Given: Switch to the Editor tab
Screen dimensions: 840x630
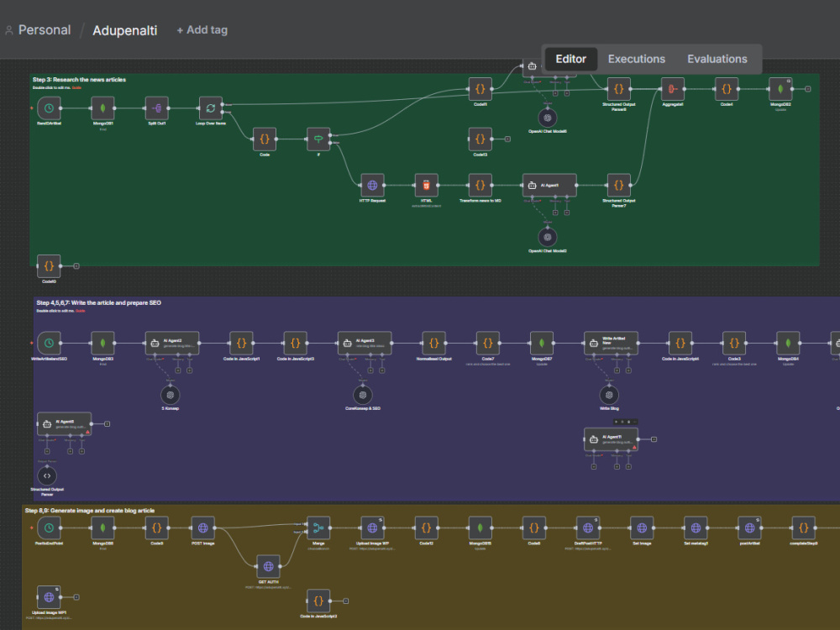Looking at the screenshot, I should [570, 59].
